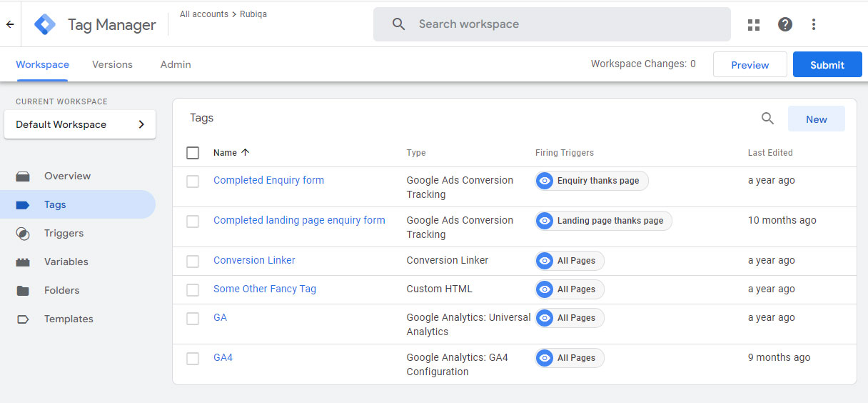The image size is (868, 403).
Task: Open the GA tag link
Action: tap(220, 317)
